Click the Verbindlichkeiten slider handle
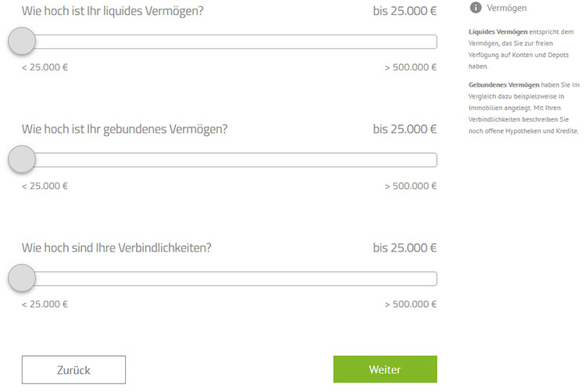The height and width of the screenshot is (392, 586). click(x=22, y=278)
